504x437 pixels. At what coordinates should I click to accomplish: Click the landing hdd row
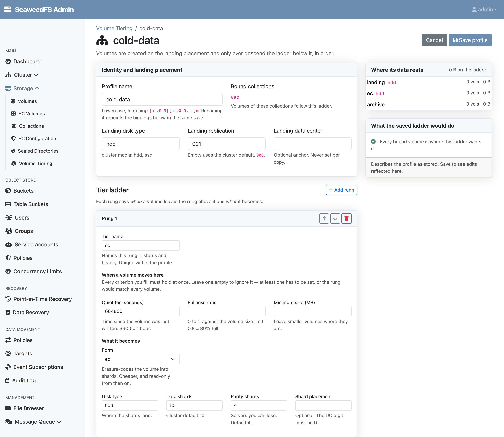click(x=428, y=82)
